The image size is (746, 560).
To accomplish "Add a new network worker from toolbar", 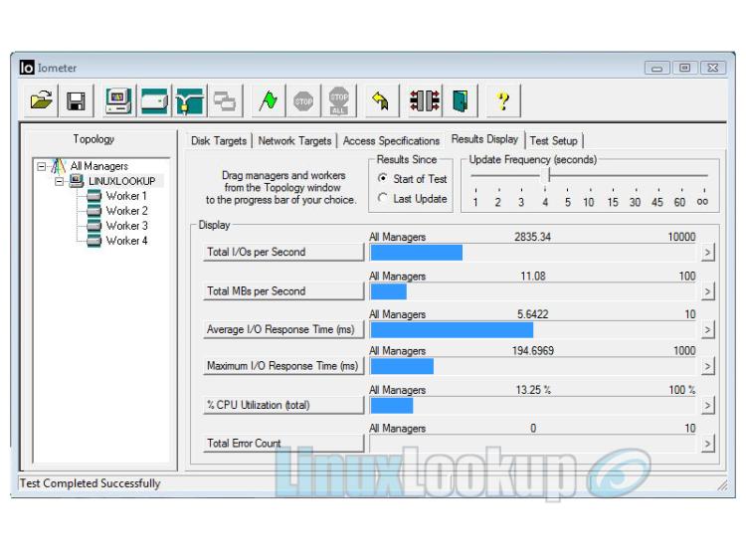I will pyautogui.click(x=189, y=100).
